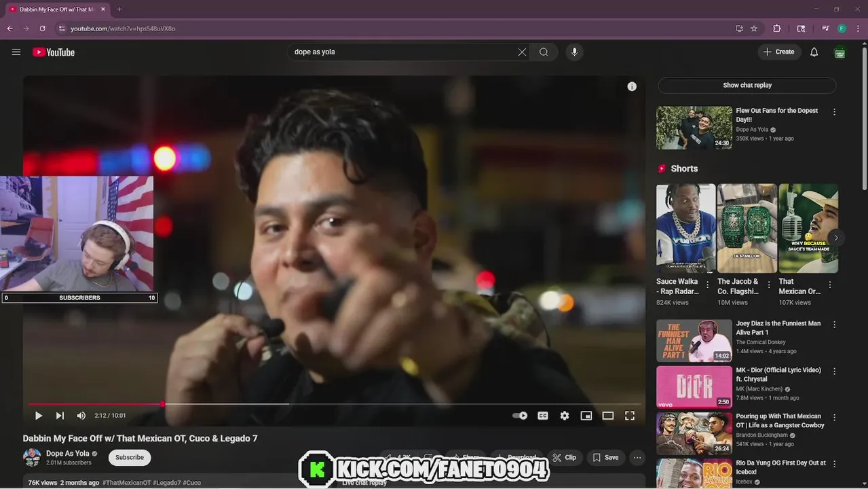868x489 pixels.
Task: Open the browser media control icon
Action: pos(825,29)
